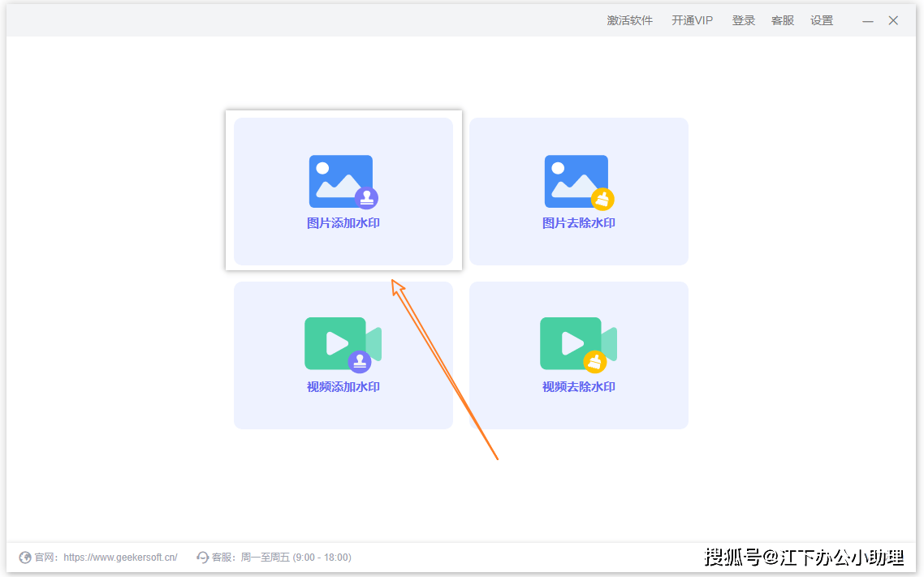This screenshot has width=924, height=577.
Task: Click yellow brush badge on image removal icon
Action: [602, 198]
